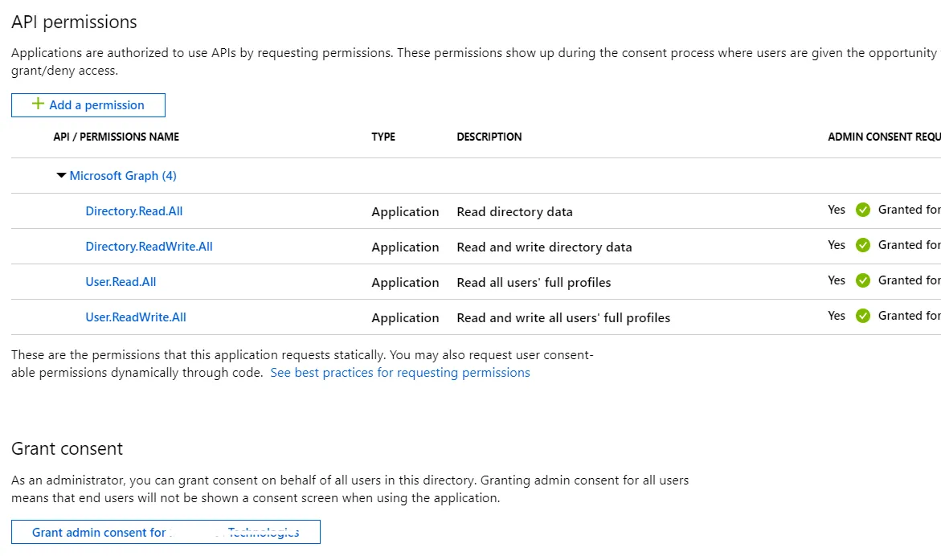Open the Microsoft Graph (4) API entry
Viewport: 941px width, 560px height.
point(123,175)
